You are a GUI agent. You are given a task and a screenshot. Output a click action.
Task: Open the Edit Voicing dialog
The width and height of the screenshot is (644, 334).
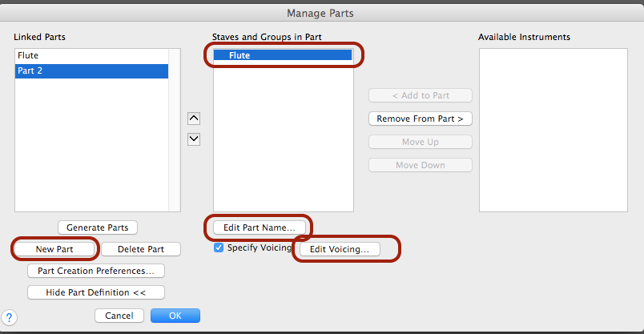pos(340,249)
